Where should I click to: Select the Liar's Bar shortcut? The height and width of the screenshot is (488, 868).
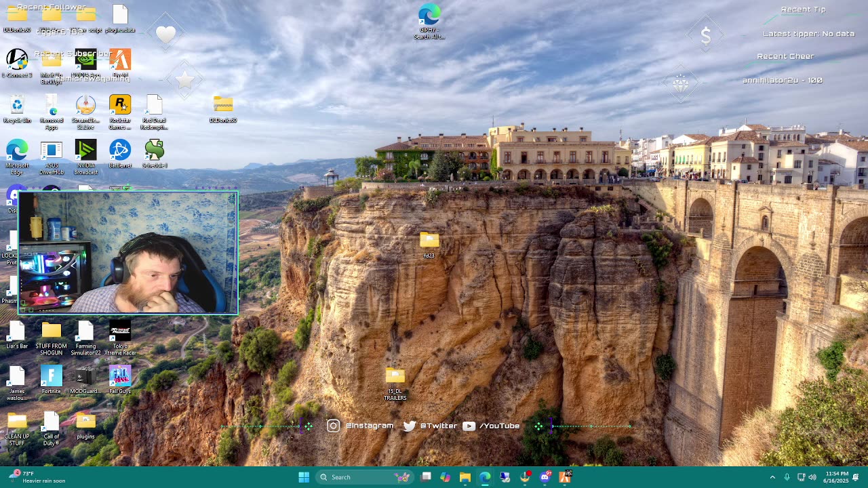(17, 335)
